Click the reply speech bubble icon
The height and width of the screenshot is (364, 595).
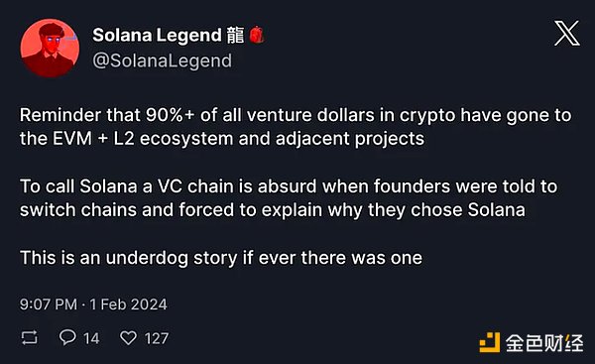67,337
